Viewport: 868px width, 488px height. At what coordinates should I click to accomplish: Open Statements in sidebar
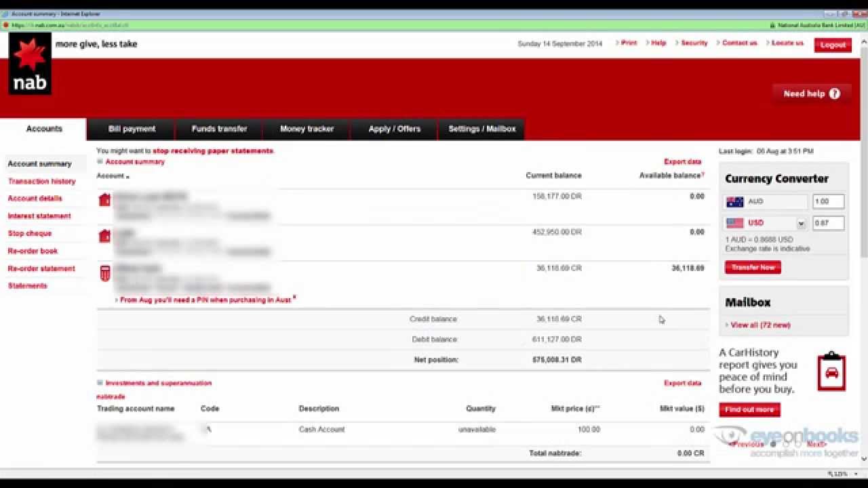(x=28, y=286)
